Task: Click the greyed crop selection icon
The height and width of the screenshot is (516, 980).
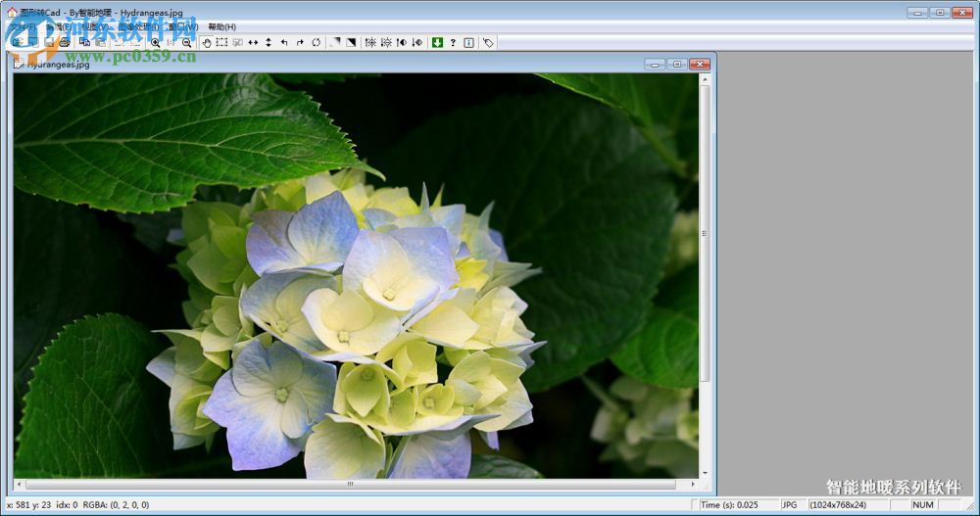Action: click(237, 42)
